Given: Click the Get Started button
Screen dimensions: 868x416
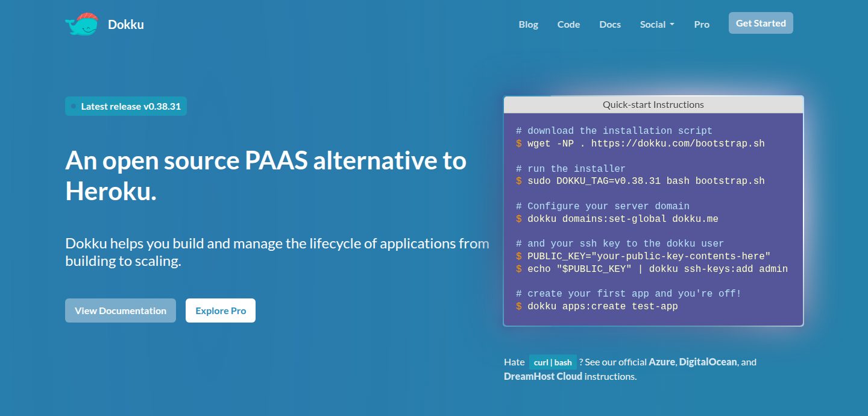Looking at the screenshot, I should (x=761, y=23).
